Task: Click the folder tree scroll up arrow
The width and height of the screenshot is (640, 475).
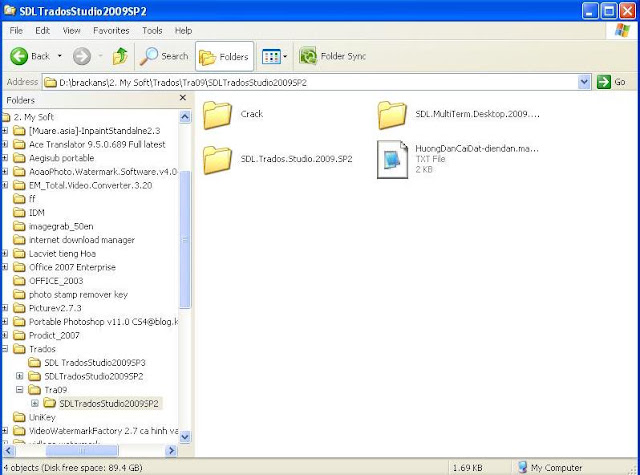Action: (x=185, y=117)
